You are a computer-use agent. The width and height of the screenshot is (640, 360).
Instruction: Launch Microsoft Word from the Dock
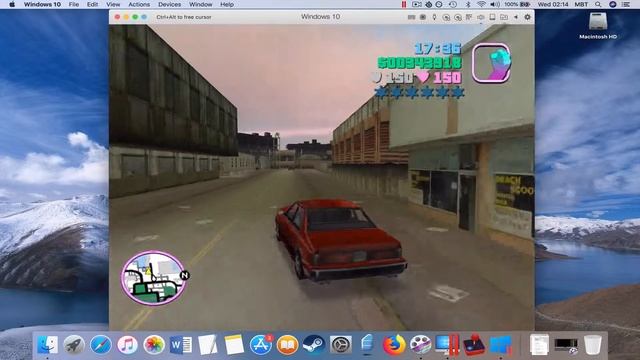[181, 345]
